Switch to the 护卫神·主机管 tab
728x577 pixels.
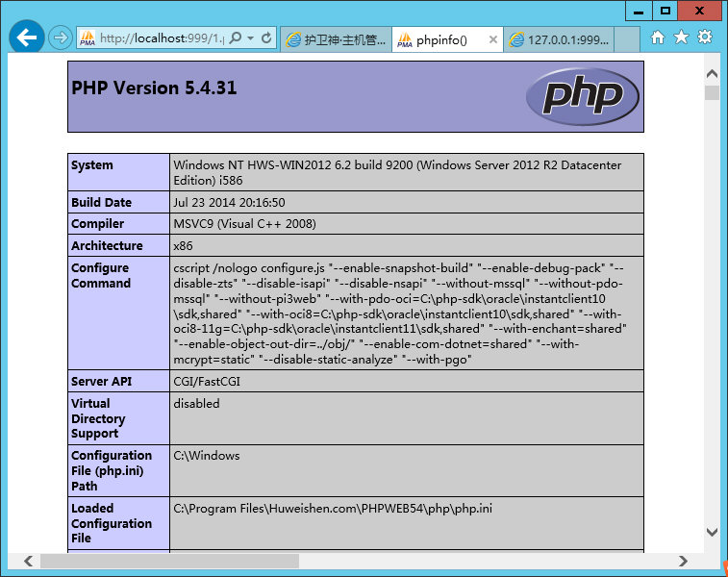tap(337, 39)
